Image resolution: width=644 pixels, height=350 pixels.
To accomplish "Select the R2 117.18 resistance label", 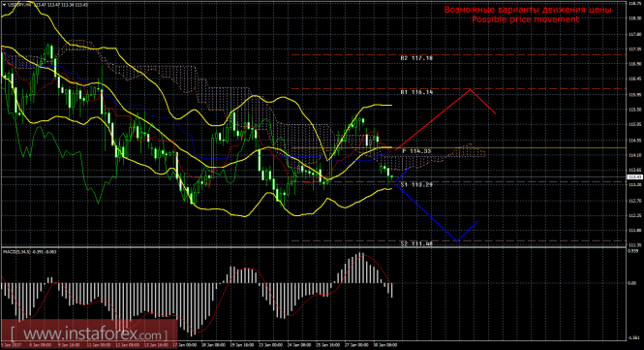I will point(416,58).
